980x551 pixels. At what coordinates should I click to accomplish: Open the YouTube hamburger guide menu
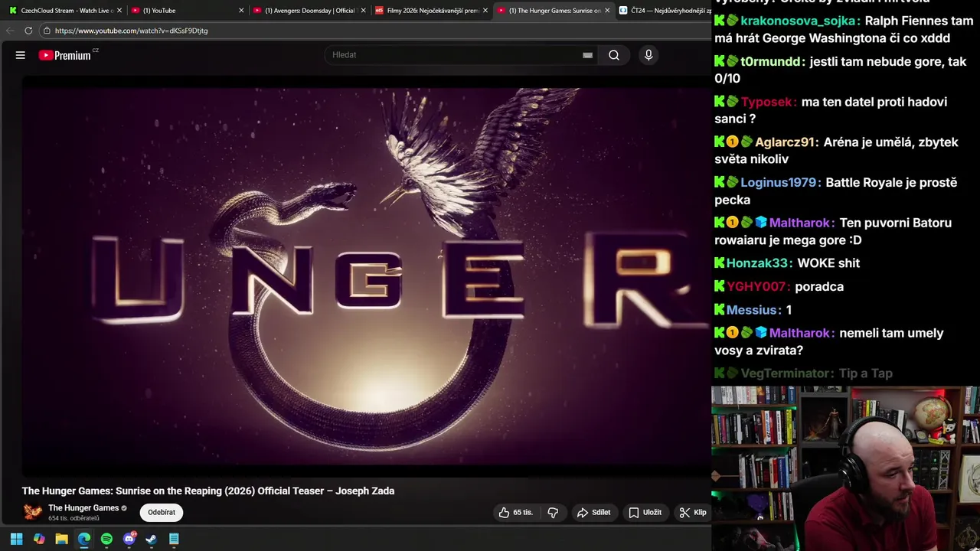click(21, 55)
